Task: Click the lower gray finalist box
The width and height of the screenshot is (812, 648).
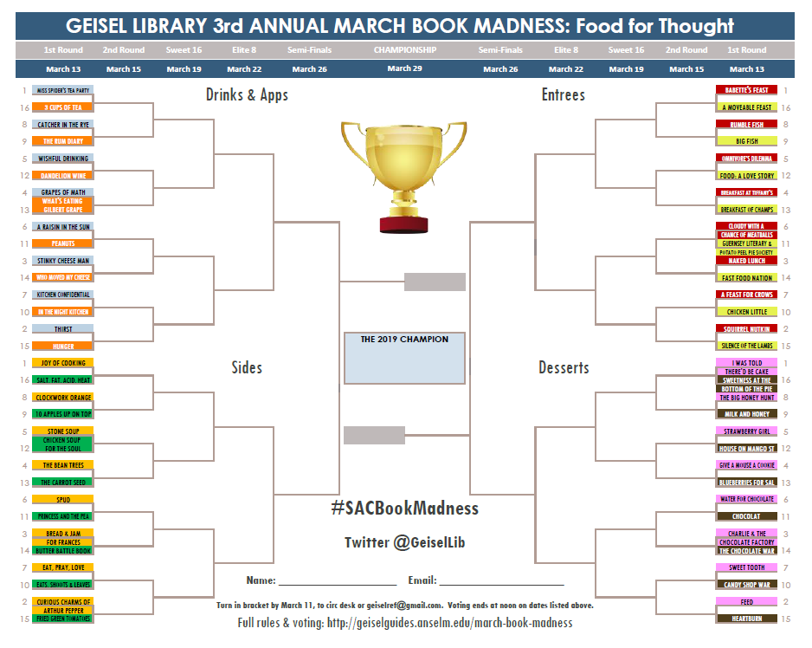Action: point(374,435)
